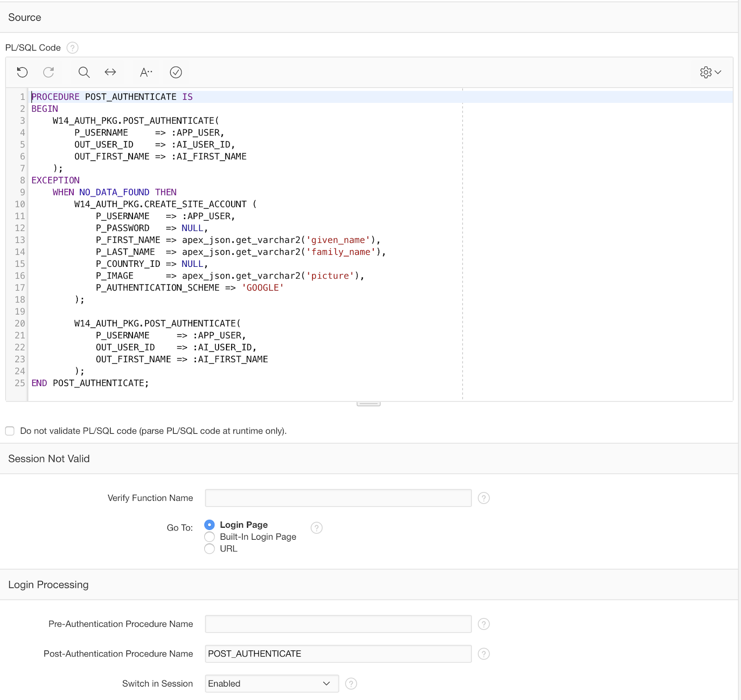Click the code editor resize handle
The height and width of the screenshot is (700, 741).
point(369,404)
